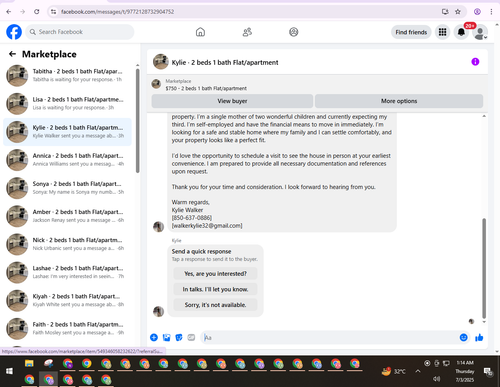
Task: Open the Facebook menu grid icon
Action: pyautogui.click(x=442, y=32)
